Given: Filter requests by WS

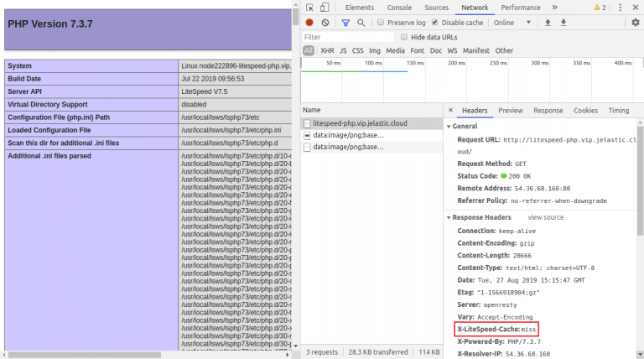Looking at the screenshot, I should tap(452, 50).
